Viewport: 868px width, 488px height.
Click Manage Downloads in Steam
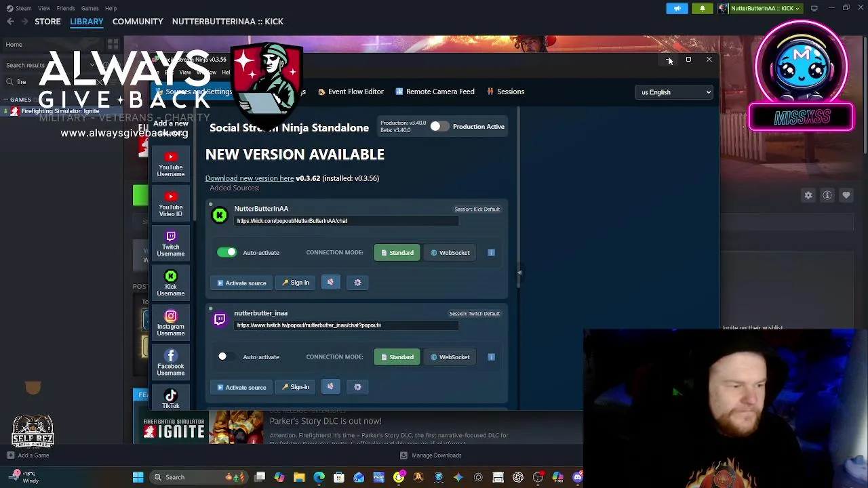pos(431,455)
